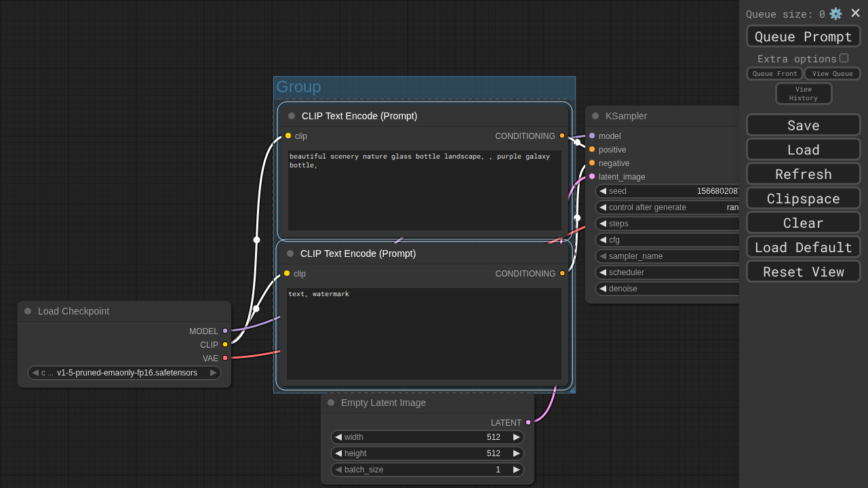The height and width of the screenshot is (488, 868).
Task: Click the LATENT output port
Action: coord(528,422)
